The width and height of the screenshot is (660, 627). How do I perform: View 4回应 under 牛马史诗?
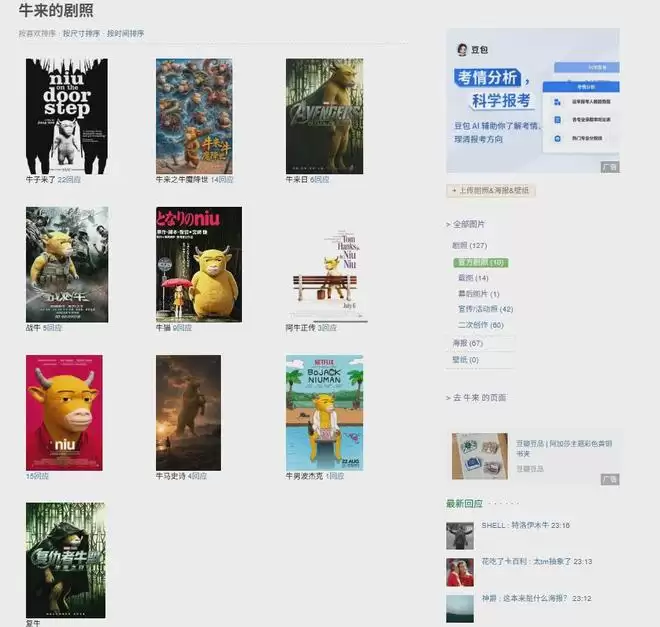(x=197, y=476)
